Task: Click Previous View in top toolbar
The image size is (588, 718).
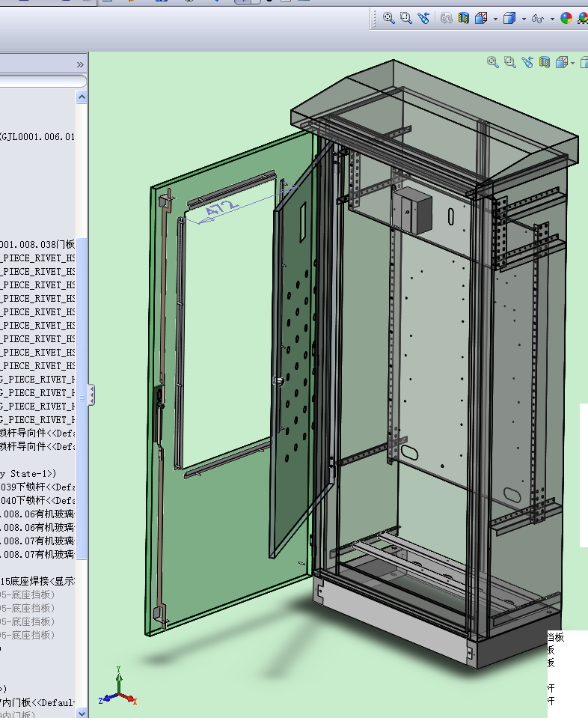Action: (x=423, y=18)
